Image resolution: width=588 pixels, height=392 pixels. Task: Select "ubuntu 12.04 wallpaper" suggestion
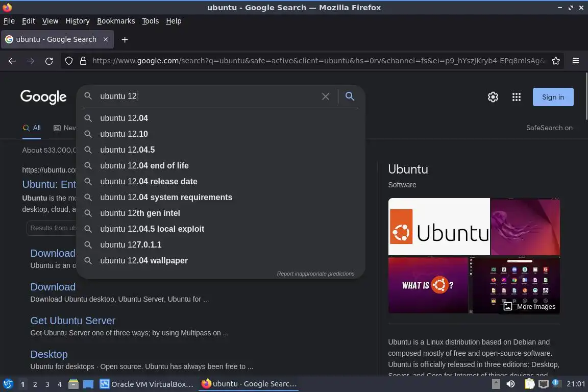pyautogui.click(x=220, y=260)
